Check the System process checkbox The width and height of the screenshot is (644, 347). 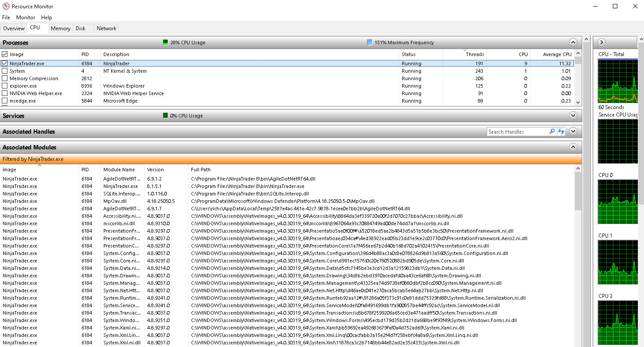[5, 71]
